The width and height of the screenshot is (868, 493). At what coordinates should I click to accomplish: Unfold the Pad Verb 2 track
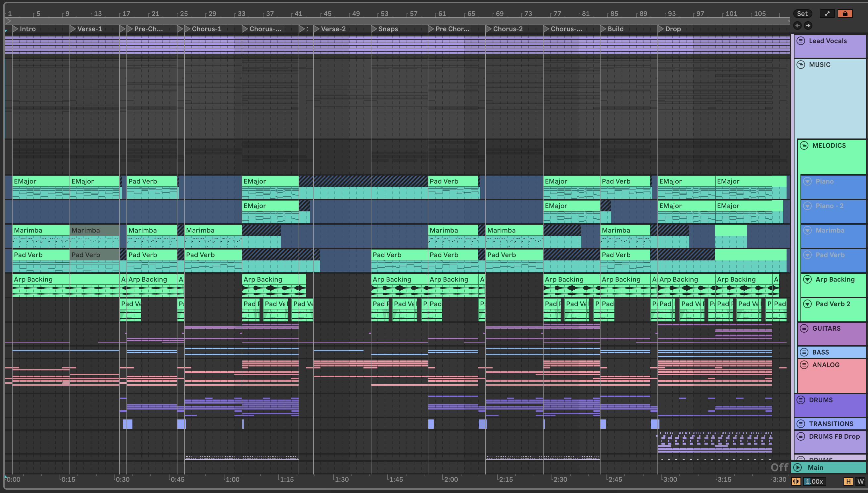pos(807,304)
